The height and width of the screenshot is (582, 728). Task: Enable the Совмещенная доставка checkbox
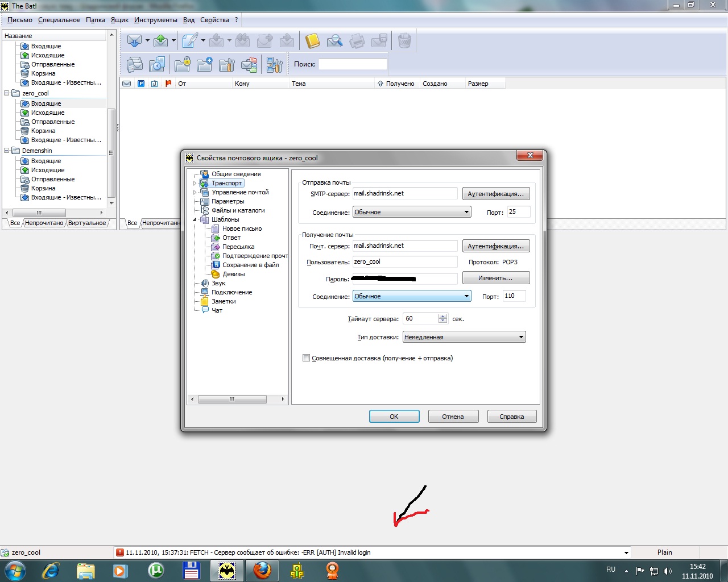pos(306,358)
